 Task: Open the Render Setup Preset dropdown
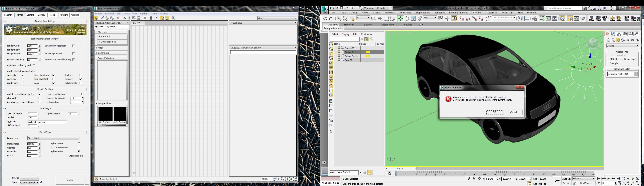(29, 178)
